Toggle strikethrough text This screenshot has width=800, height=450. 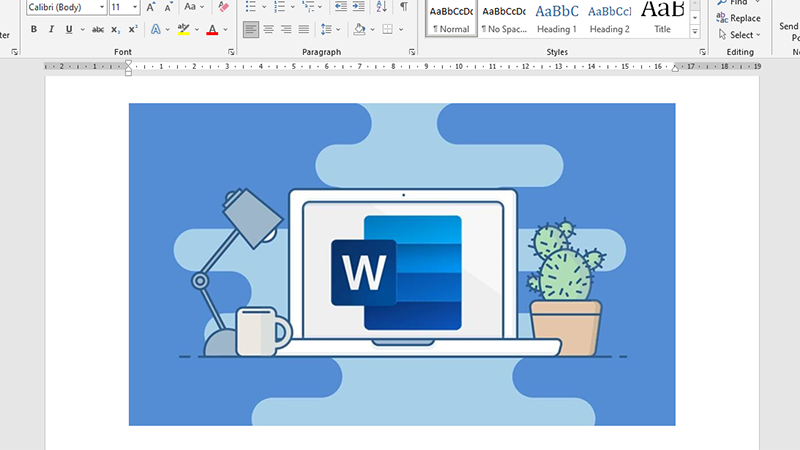click(x=97, y=29)
